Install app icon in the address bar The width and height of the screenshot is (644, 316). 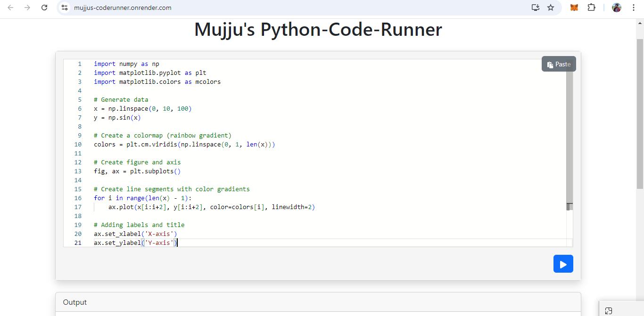535,8
